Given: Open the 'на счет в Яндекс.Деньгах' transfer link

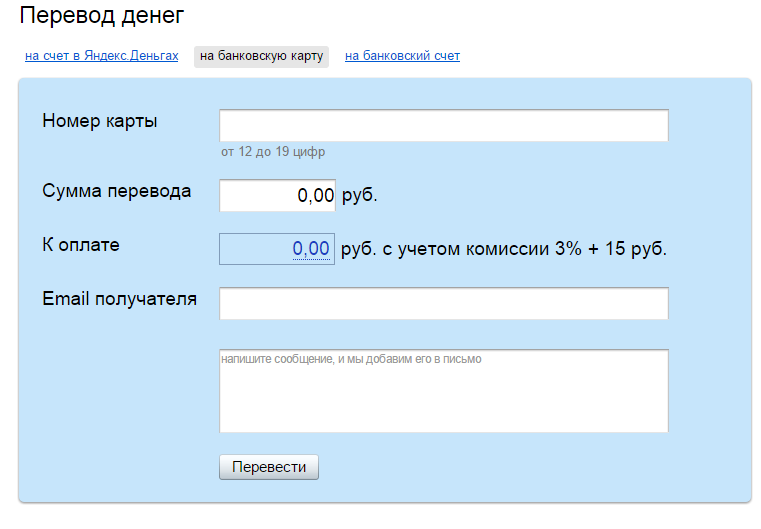Looking at the screenshot, I should (x=101, y=56).
